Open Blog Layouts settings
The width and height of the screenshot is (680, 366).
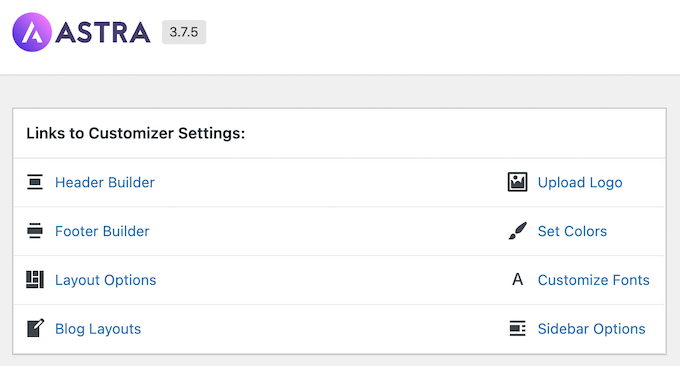pyautogui.click(x=98, y=329)
